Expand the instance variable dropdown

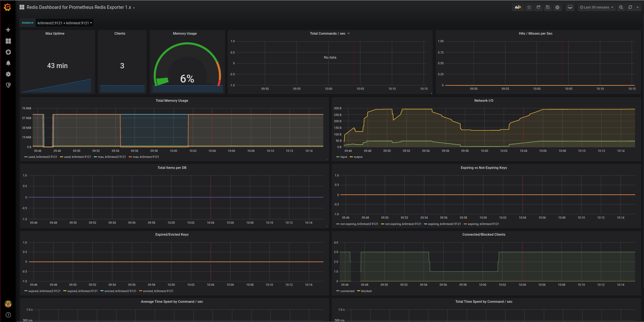(x=65, y=23)
